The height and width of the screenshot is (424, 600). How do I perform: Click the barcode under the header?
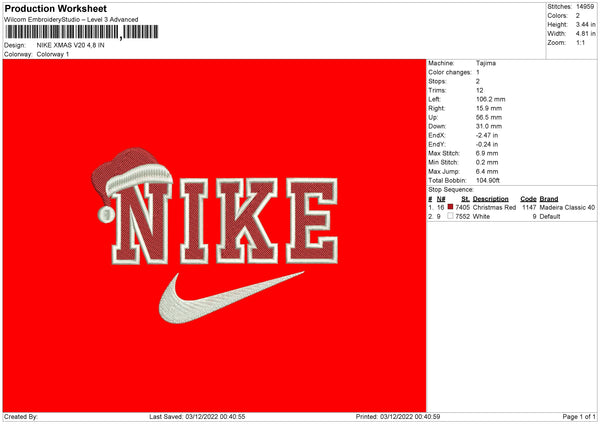(81, 32)
